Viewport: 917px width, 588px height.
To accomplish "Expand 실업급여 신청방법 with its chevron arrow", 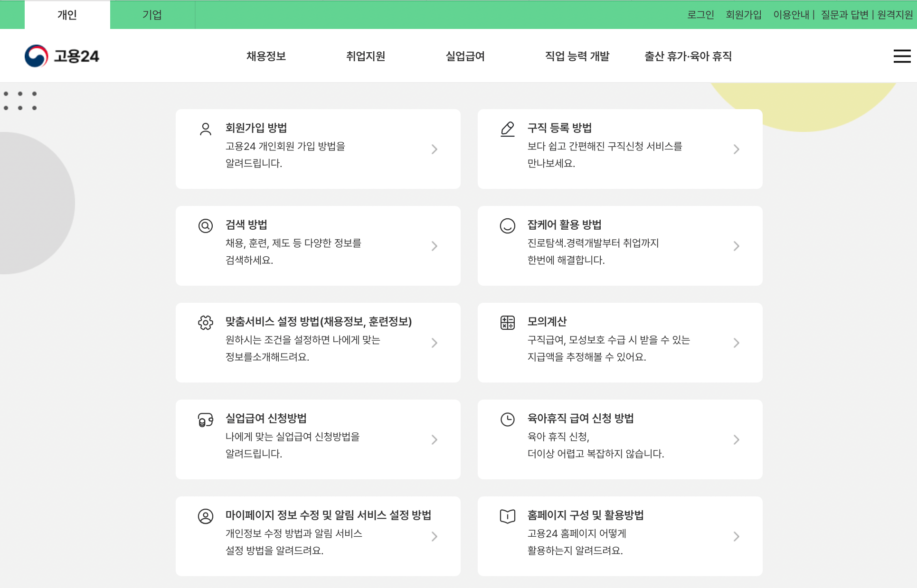I will coord(434,439).
